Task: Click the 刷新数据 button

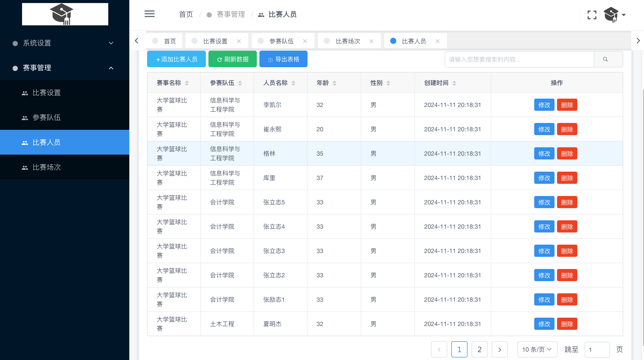Action: 232,59
